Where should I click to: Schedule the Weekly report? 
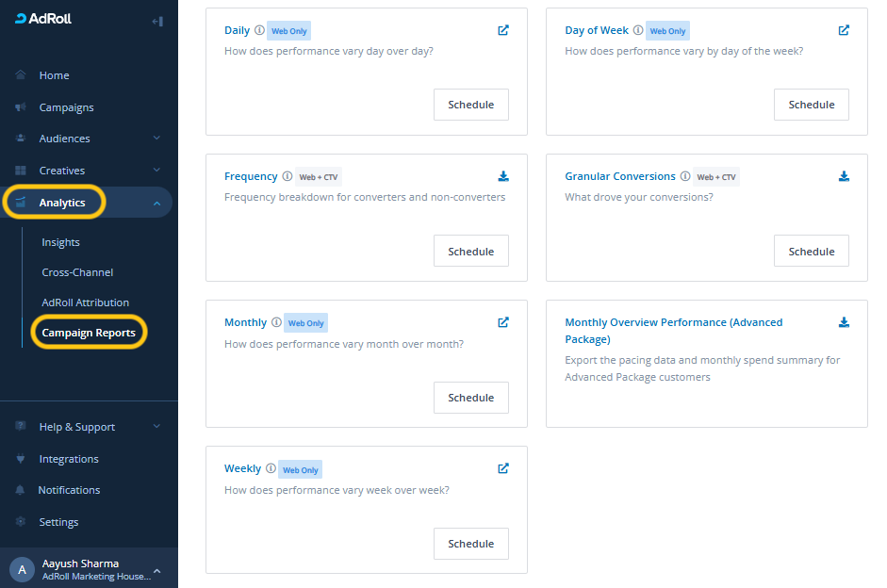[470, 544]
